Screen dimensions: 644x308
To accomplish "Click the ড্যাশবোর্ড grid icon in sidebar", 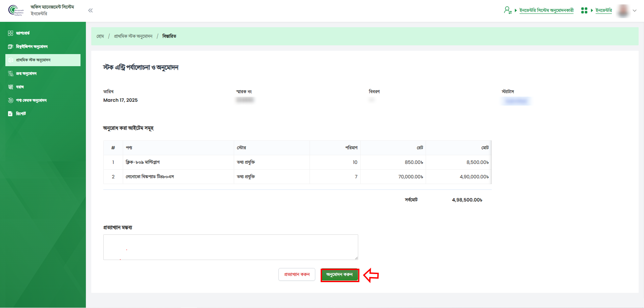I will pos(10,33).
